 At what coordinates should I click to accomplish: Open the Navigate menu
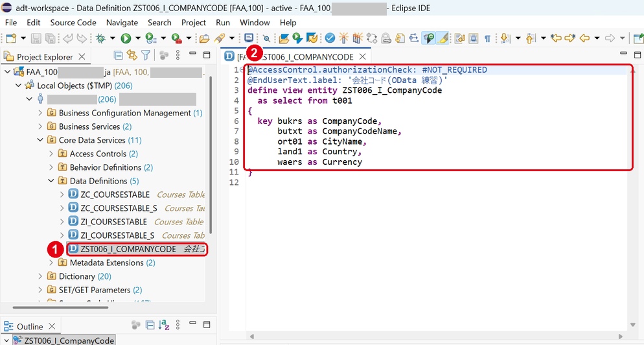click(x=122, y=23)
